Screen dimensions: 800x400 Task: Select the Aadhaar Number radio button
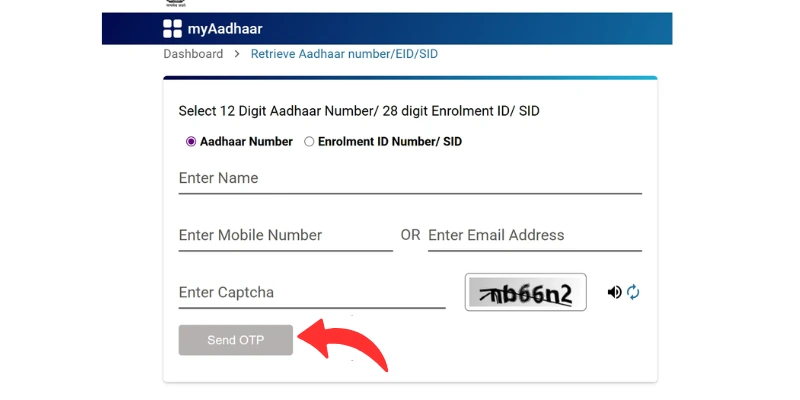191,142
